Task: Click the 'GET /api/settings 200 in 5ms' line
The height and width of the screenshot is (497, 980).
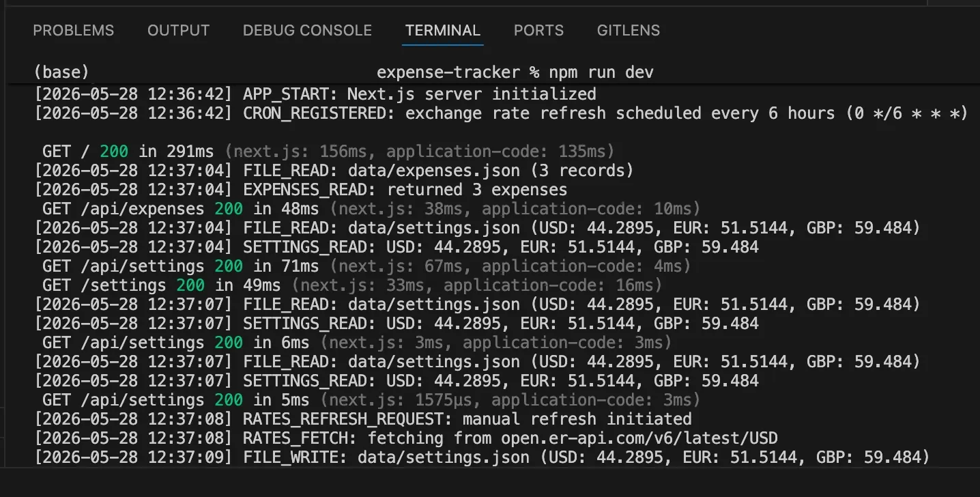Action: [x=371, y=399]
